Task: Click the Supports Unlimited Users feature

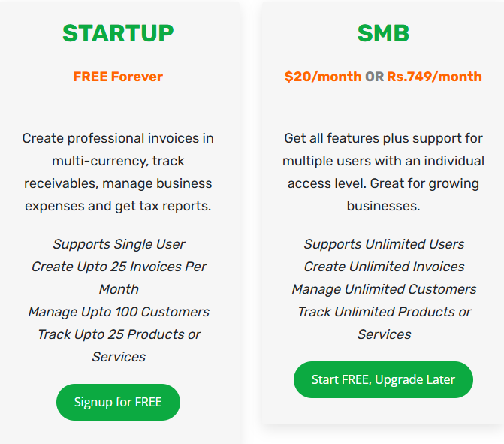Action: (x=384, y=244)
